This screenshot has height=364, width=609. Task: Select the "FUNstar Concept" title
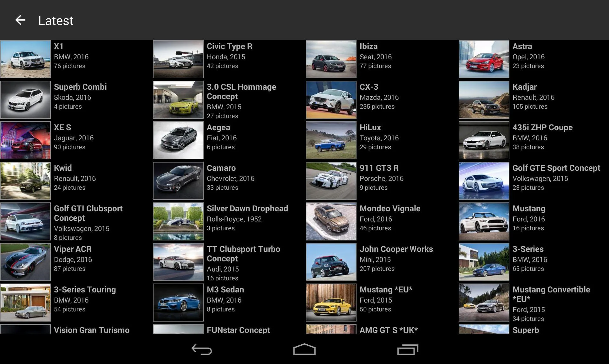(239, 330)
